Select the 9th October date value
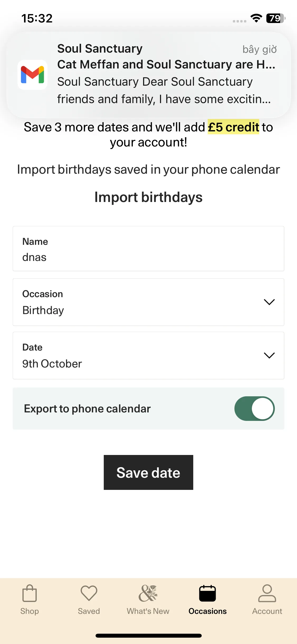Screen dimensions: 297x644 click(x=52, y=364)
